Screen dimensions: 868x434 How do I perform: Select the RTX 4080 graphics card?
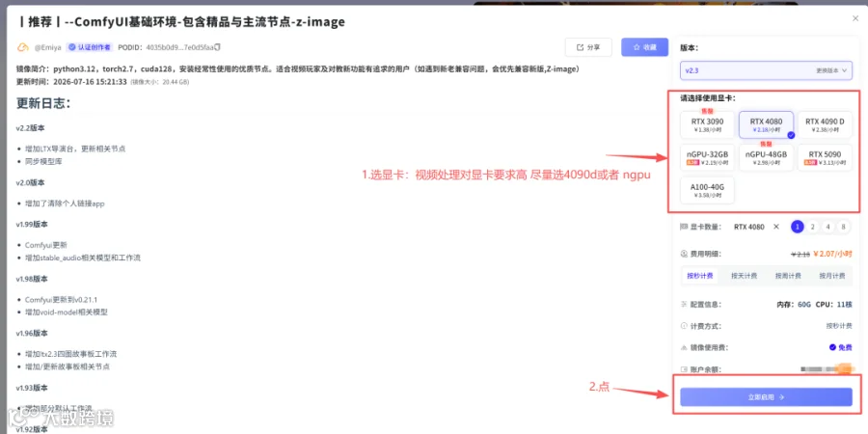[766, 124]
